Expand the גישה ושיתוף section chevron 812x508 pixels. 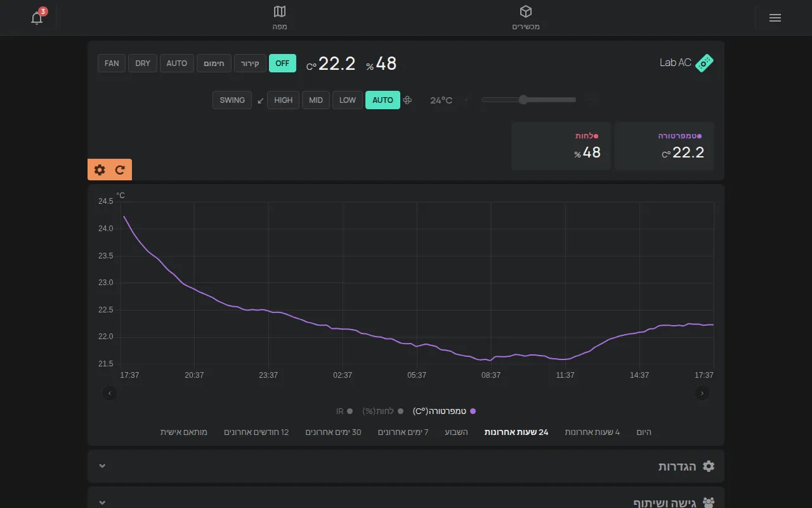coord(102,503)
